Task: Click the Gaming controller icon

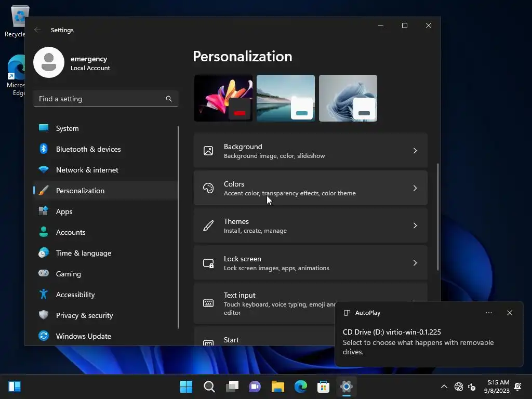Action: click(x=44, y=273)
